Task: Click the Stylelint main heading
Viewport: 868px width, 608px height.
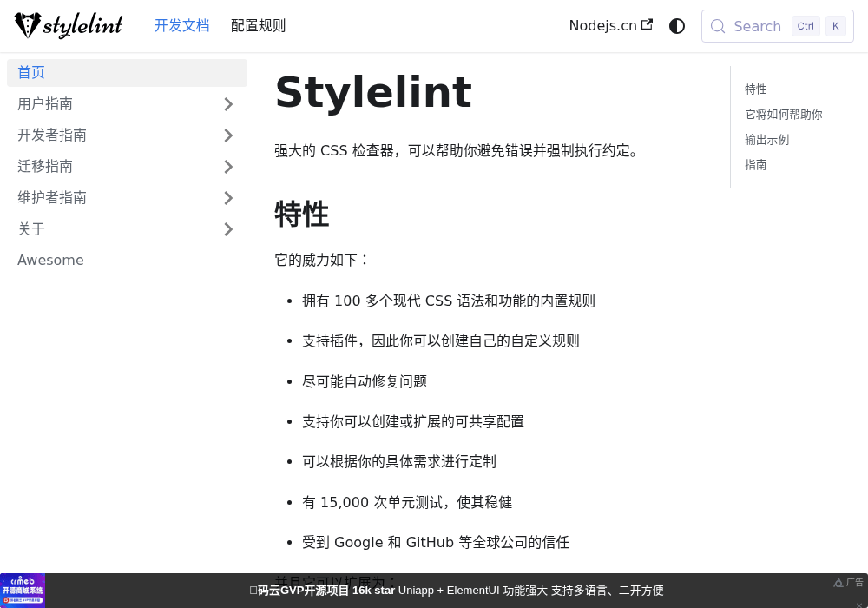Action: tap(373, 92)
